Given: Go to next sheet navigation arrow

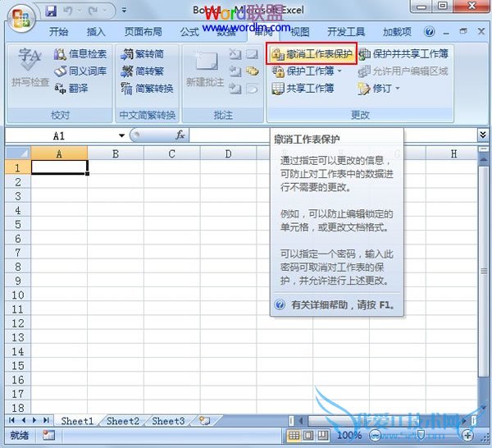Looking at the screenshot, I should pyautogui.click(x=34, y=420).
